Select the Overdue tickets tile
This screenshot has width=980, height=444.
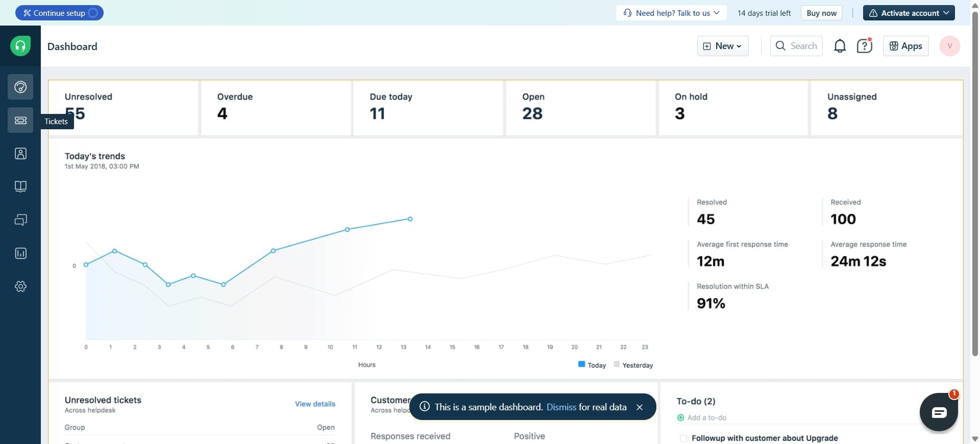click(276, 108)
